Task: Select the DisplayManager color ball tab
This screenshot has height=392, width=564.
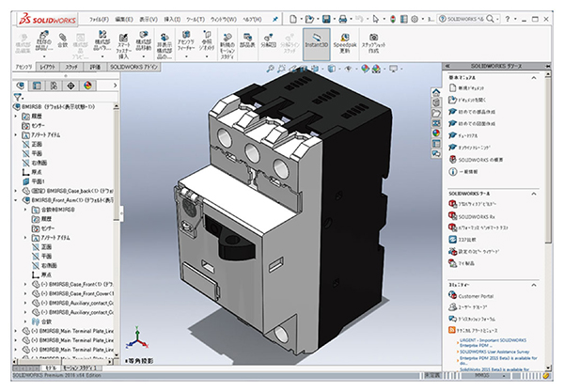Action: (87, 86)
